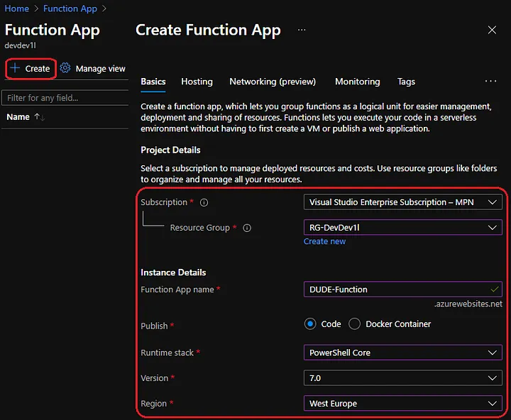This screenshot has width=511, height=420.
Task: Open the ellipsis next to Create Function App title
Action: point(302,31)
